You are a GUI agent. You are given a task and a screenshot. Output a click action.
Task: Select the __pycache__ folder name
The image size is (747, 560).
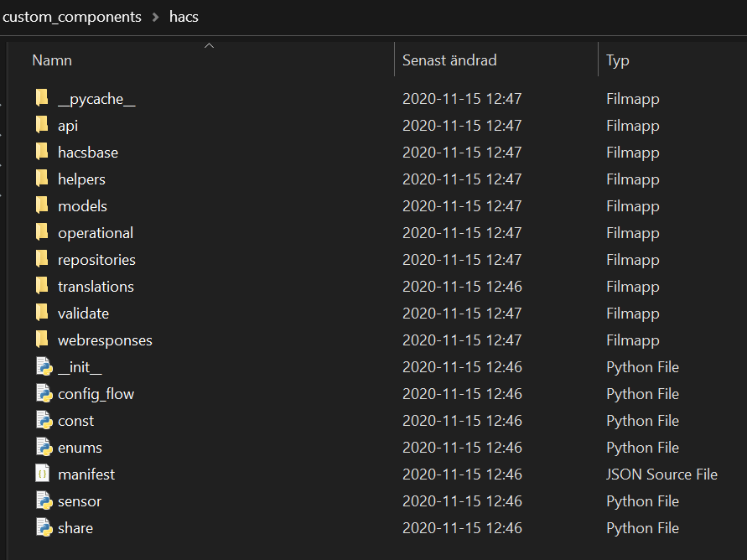[x=96, y=99]
